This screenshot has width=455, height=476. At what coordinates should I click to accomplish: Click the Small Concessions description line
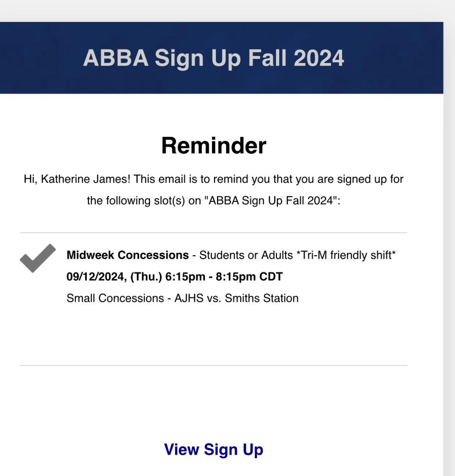[x=182, y=298]
